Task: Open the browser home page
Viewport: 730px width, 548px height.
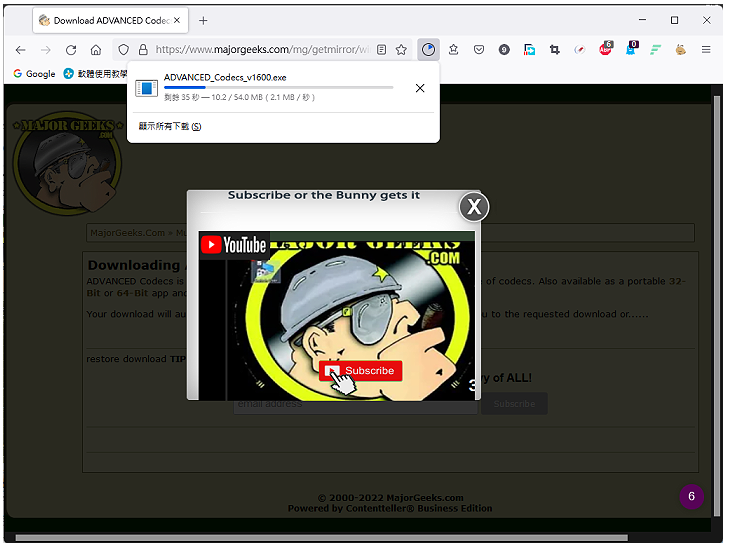Action: point(96,50)
